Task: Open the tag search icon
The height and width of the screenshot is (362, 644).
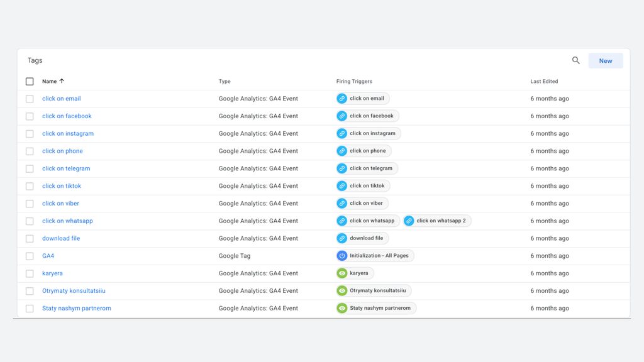Action: click(576, 60)
